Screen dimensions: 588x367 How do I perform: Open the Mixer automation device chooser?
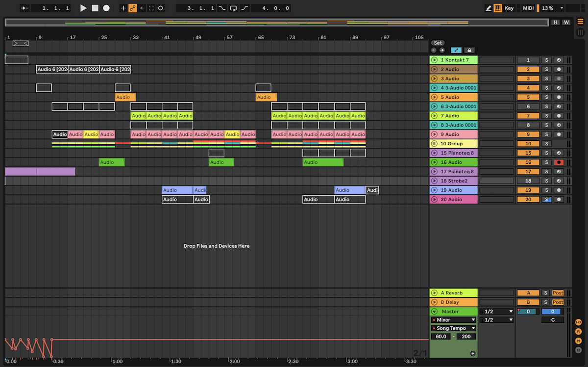pyautogui.click(x=454, y=320)
